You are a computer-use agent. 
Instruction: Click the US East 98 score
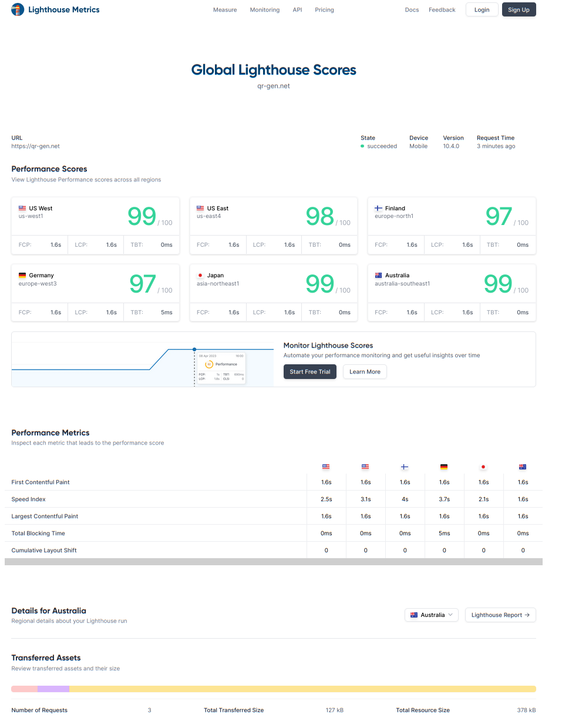320,217
